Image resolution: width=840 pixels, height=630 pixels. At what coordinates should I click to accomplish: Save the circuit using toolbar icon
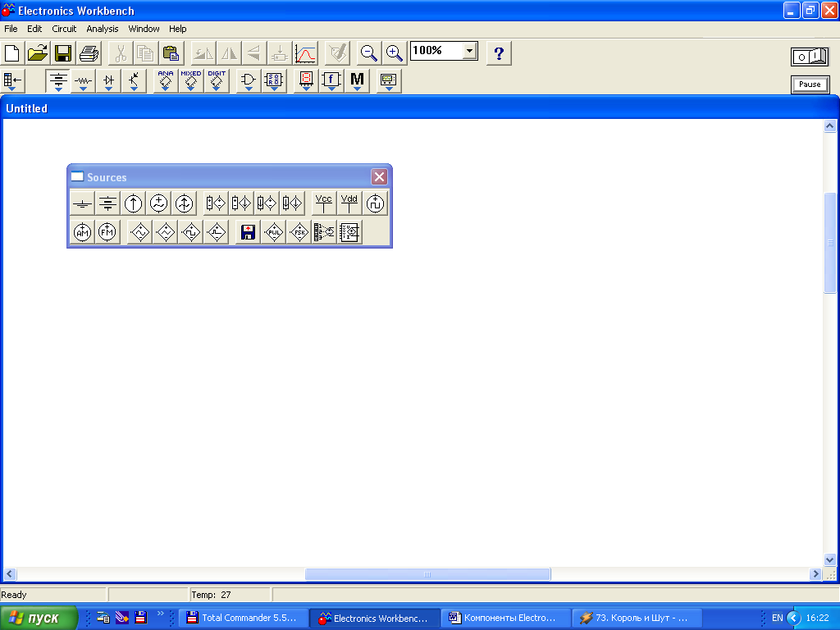point(63,53)
